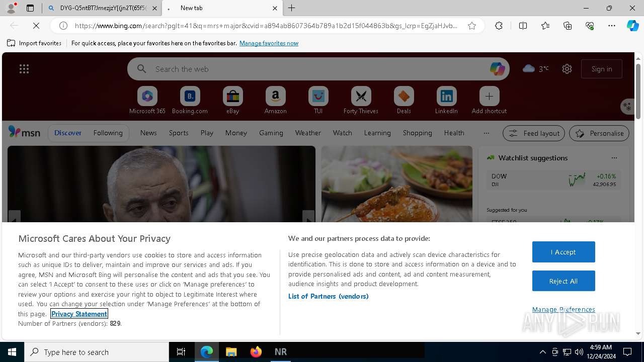The image size is (644, 362).
Task: Open the apps grid launcher
Action: (x=24, y=69)
